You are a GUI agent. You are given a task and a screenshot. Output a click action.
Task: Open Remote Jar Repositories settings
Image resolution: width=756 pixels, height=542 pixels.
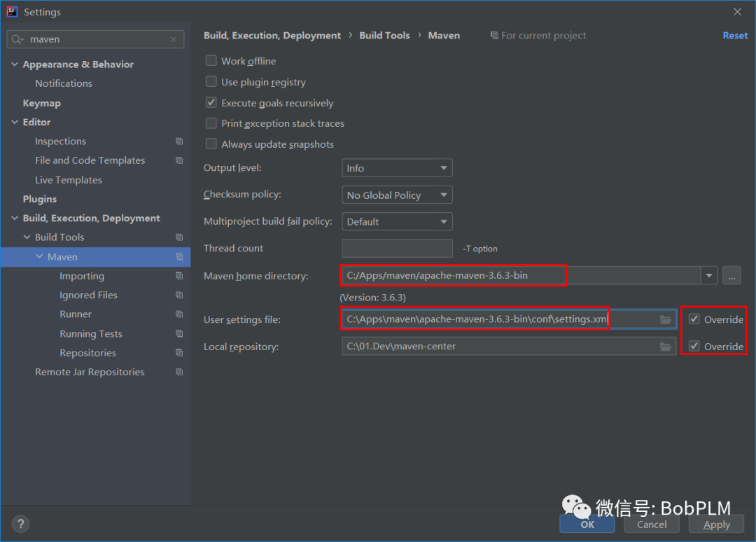point(90,373)
